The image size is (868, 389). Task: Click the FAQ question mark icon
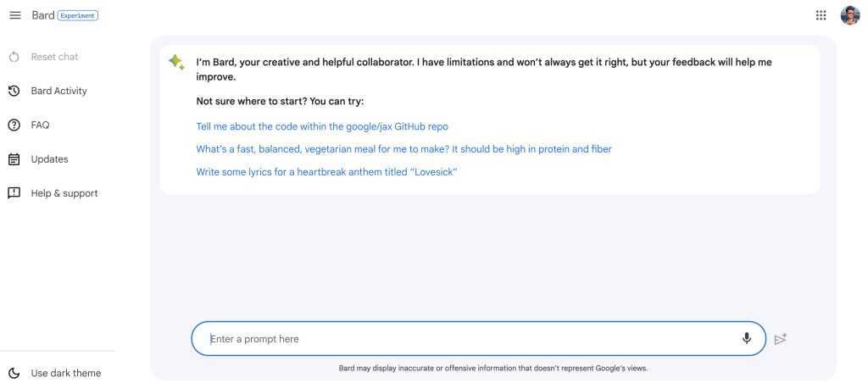[14, 125]
